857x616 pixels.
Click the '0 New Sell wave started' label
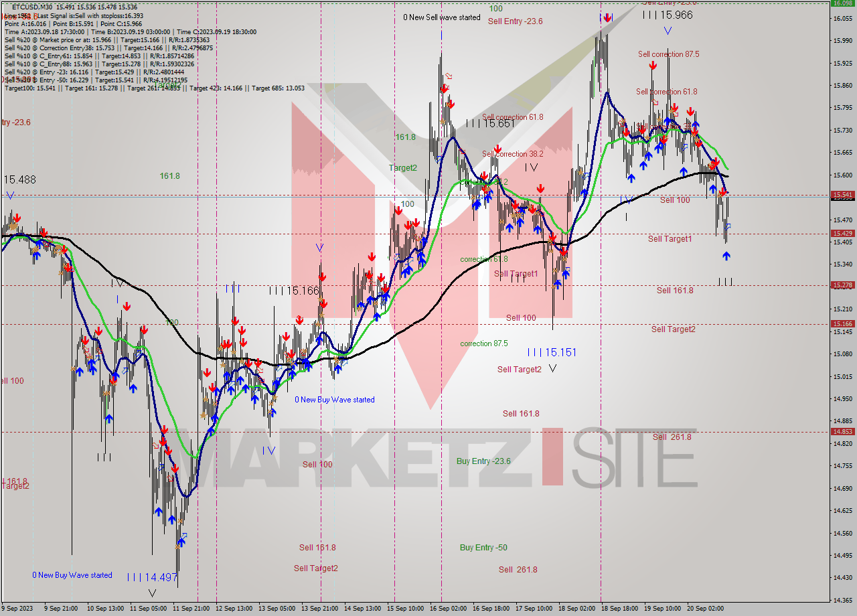(x=442, y=17)
